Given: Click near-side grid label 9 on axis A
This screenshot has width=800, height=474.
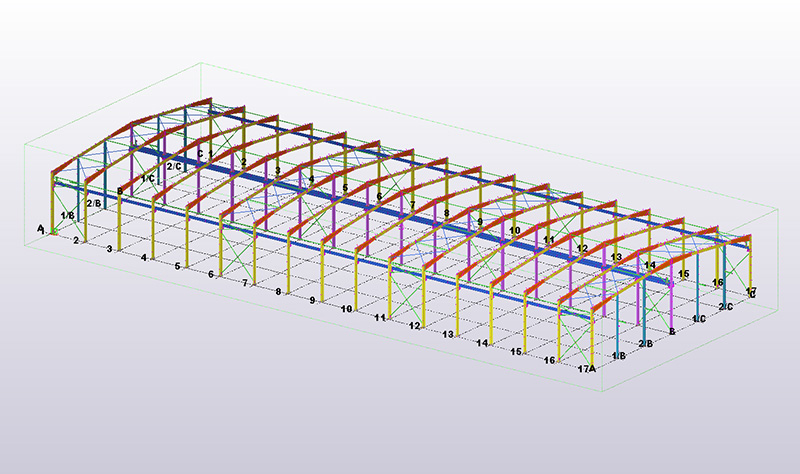Looking at the screenshot, I should (312, 300).
